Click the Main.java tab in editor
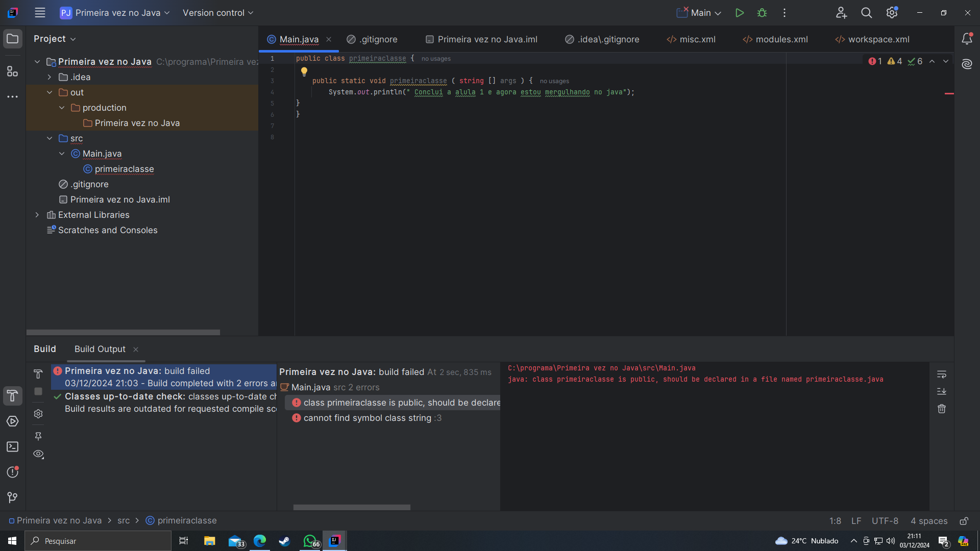Screen dimensions: 980x551 [x=299, y=39]
